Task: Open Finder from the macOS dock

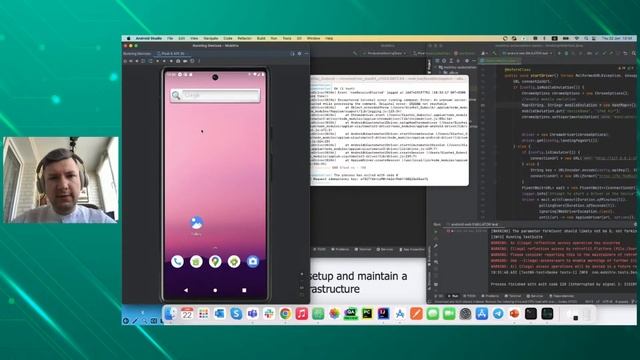Action: click(x=171, y=313)
